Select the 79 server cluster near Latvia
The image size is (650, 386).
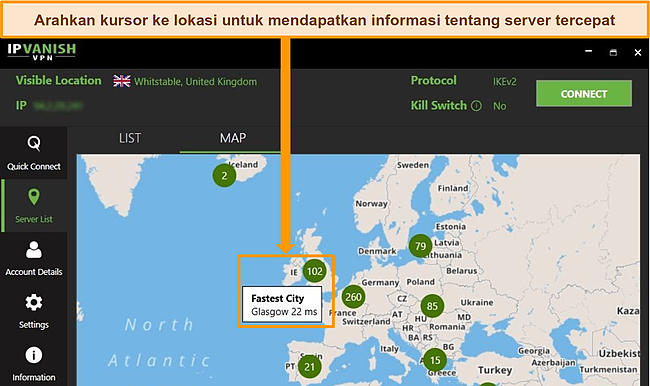[x=420, y=246]
